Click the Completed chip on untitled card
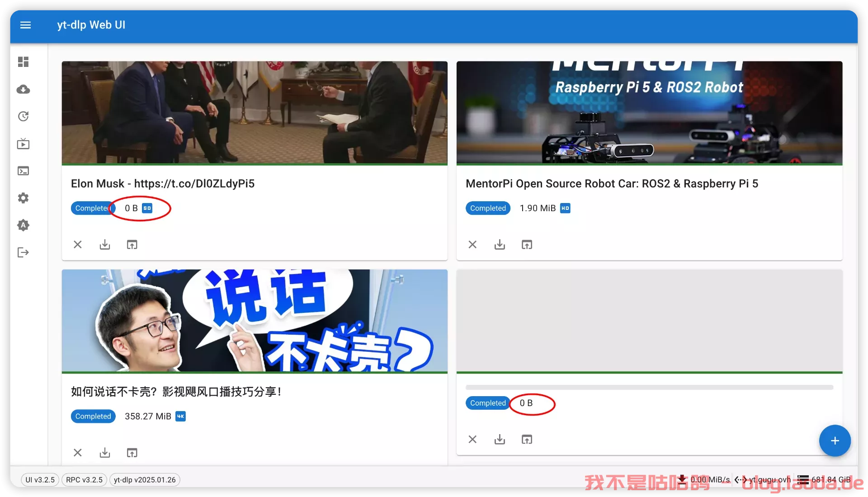This screenshot has width=868, height=497. 488,403
